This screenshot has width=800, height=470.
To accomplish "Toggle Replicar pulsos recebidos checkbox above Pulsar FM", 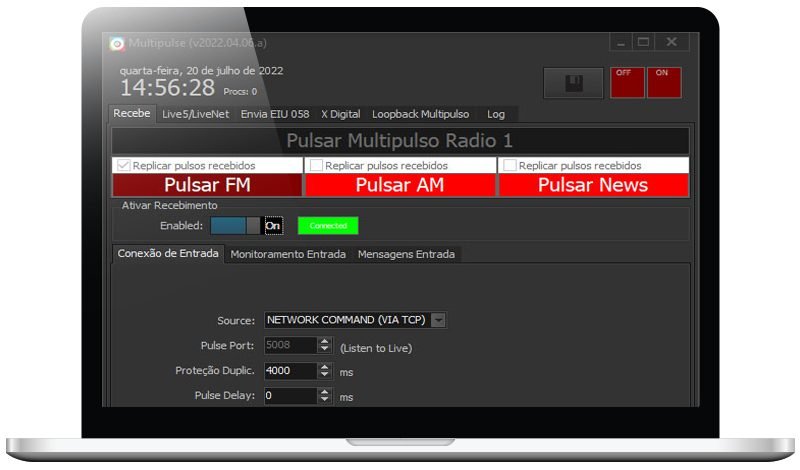I will pyautogui.click(x=123, y=165).
